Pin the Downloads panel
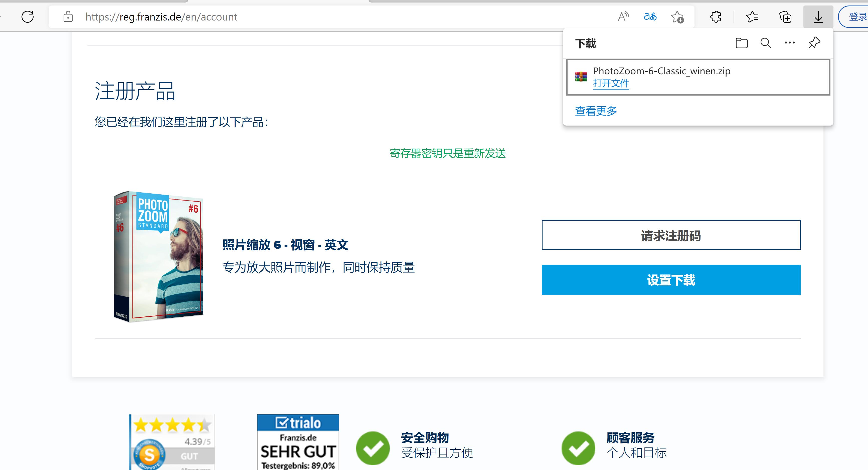The height and width of the screenshot is (470, 868). point(814,43)
